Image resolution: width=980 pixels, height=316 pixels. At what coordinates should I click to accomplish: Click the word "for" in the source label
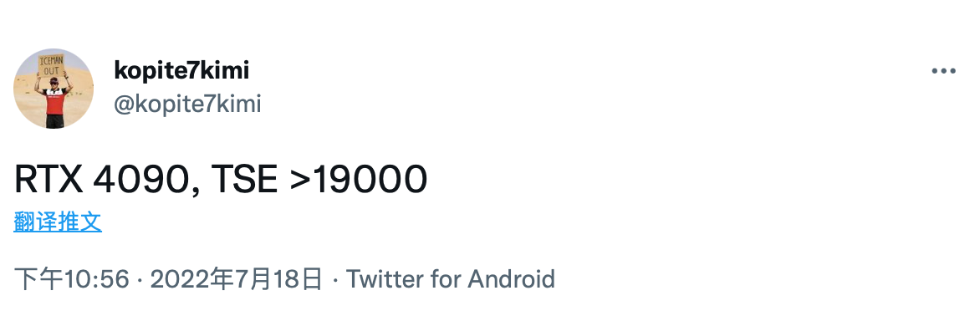tap(446, 278)
